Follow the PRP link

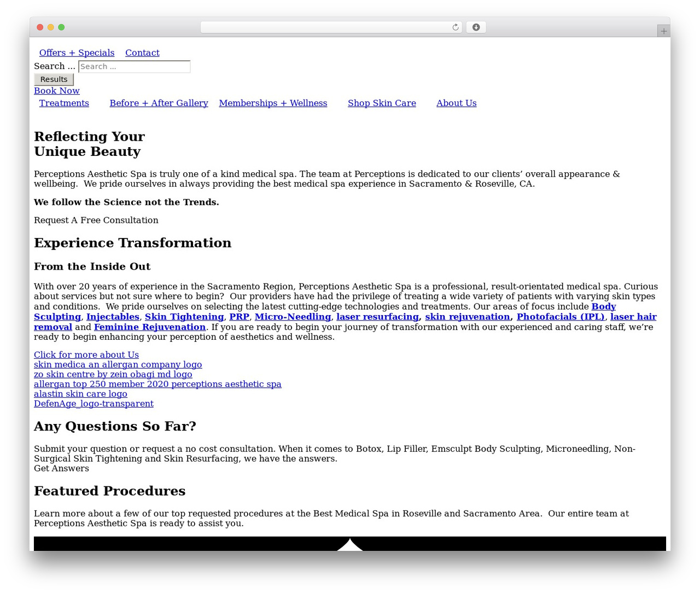coord(240,317)
